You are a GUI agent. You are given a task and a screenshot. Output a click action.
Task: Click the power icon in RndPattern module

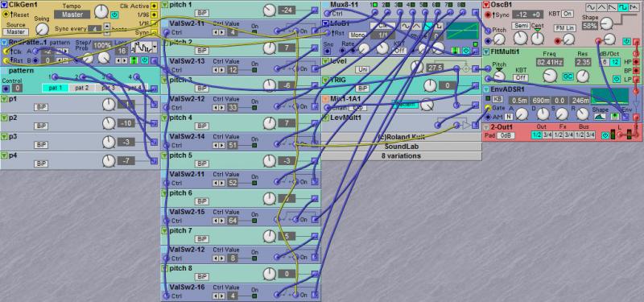click(145, 60)
